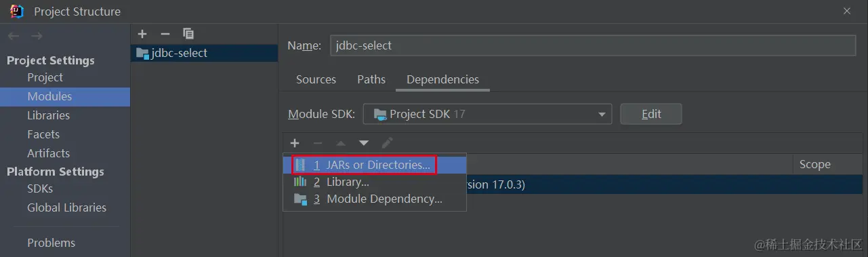Open Libraries in Project Settings

click(49, 115)
